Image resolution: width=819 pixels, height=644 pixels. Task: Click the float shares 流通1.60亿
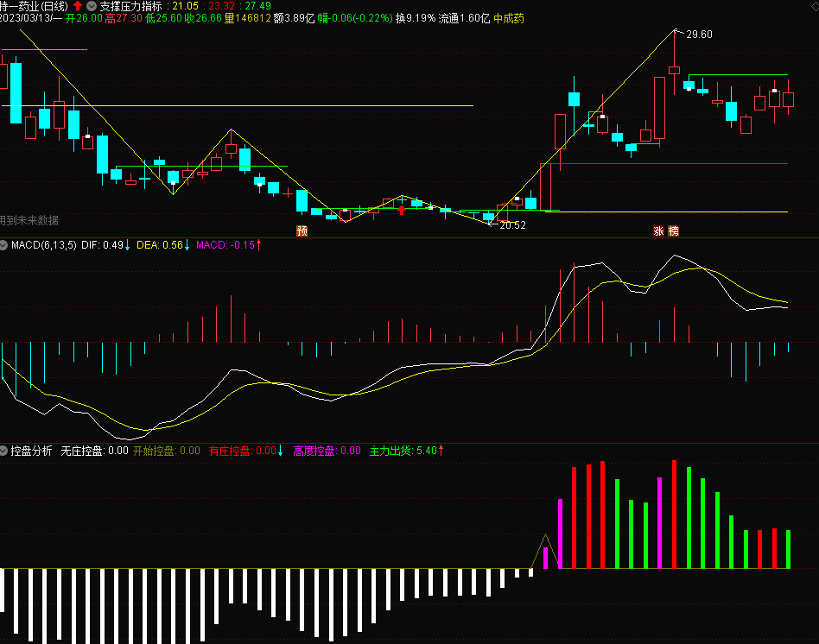pos(464,18)
